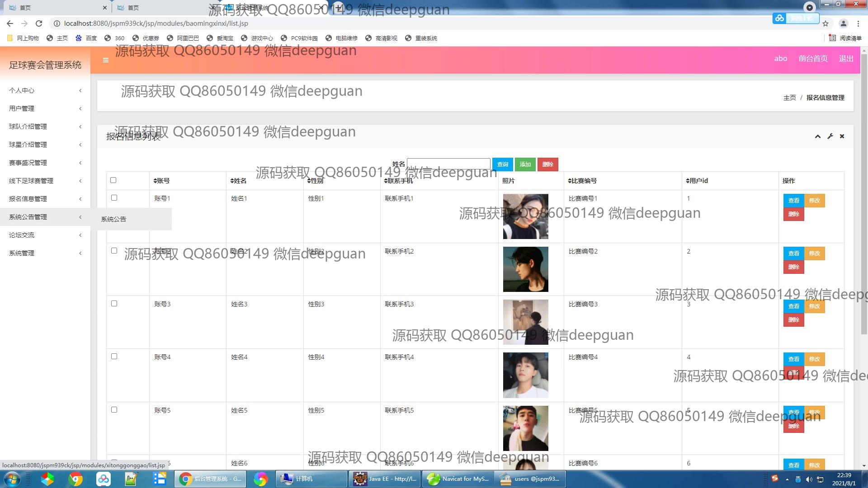Click the green 添加 button

pyautogui.click(x=525, y=164)
